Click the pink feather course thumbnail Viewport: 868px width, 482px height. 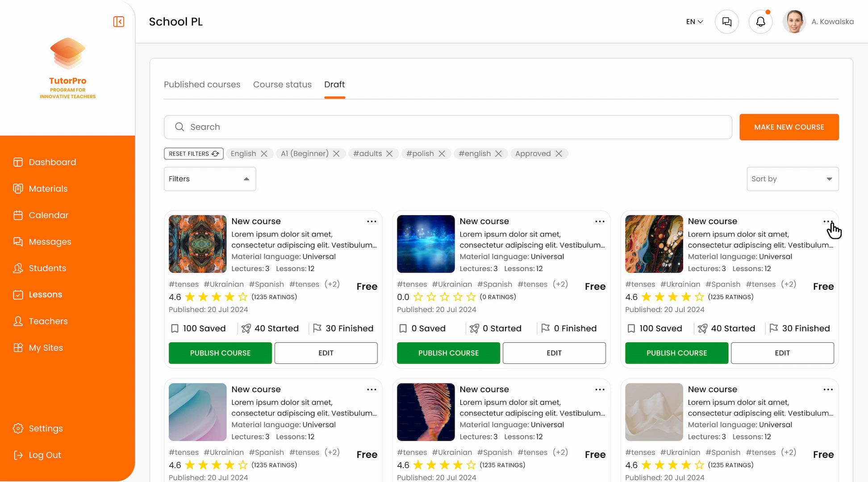pyautogui.click(x=426, y=412)
